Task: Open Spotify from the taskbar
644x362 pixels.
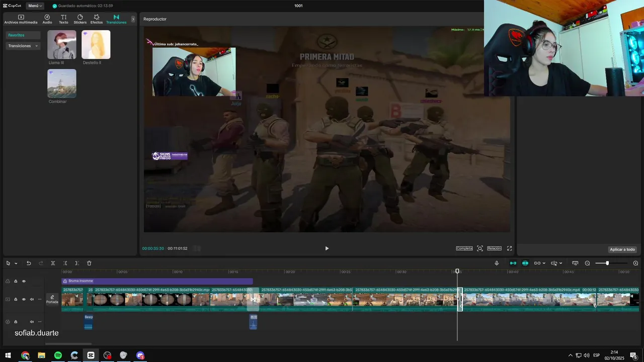Action: [58, 355]
